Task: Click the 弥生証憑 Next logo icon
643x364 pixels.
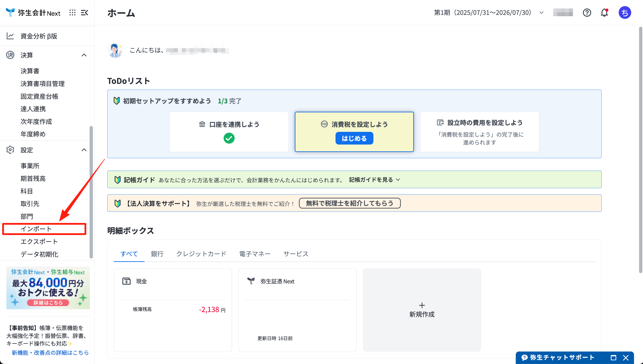Action: coord(251,281)
